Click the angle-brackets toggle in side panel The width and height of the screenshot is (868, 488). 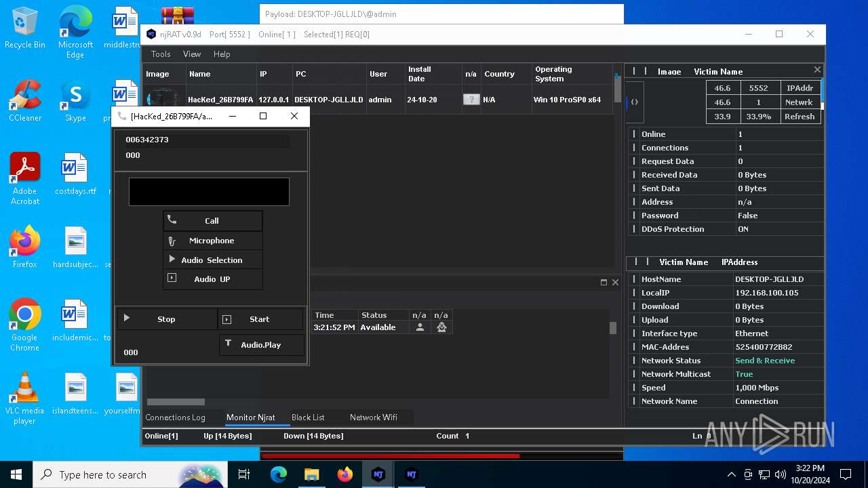point(635,102)
